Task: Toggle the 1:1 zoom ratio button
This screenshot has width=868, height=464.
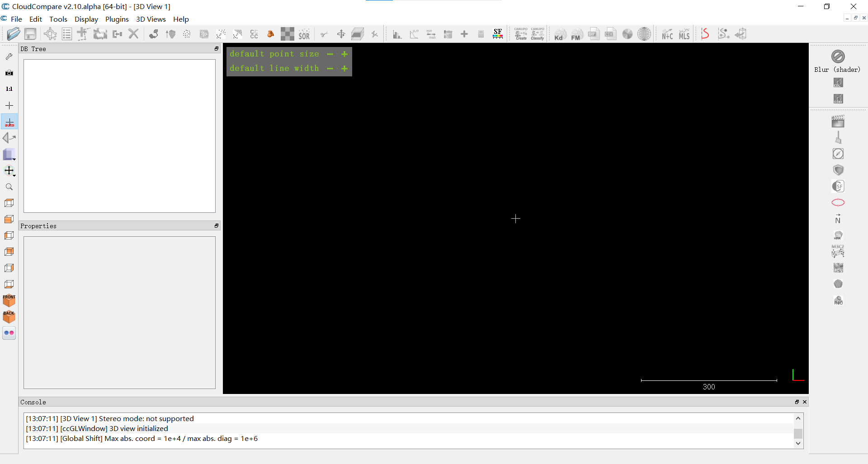Action: click(x=9, y=89)
